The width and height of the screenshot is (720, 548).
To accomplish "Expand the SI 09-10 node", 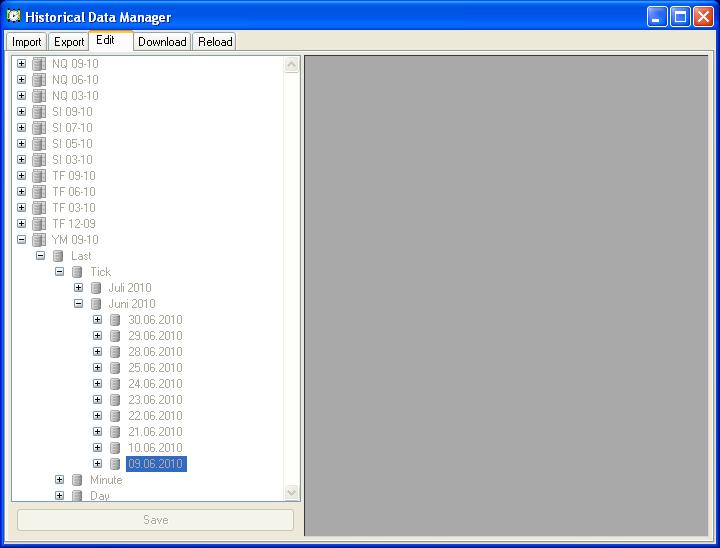I will click(22, 112).
